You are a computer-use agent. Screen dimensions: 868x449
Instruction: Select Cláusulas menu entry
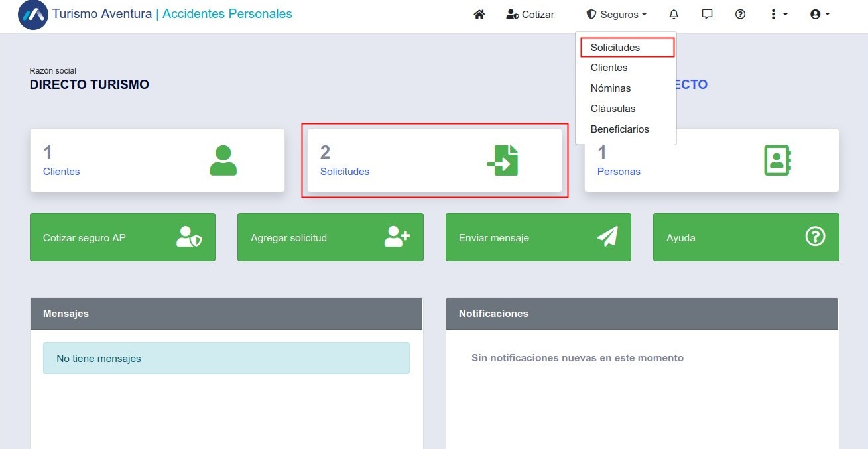tap(613, 109)
